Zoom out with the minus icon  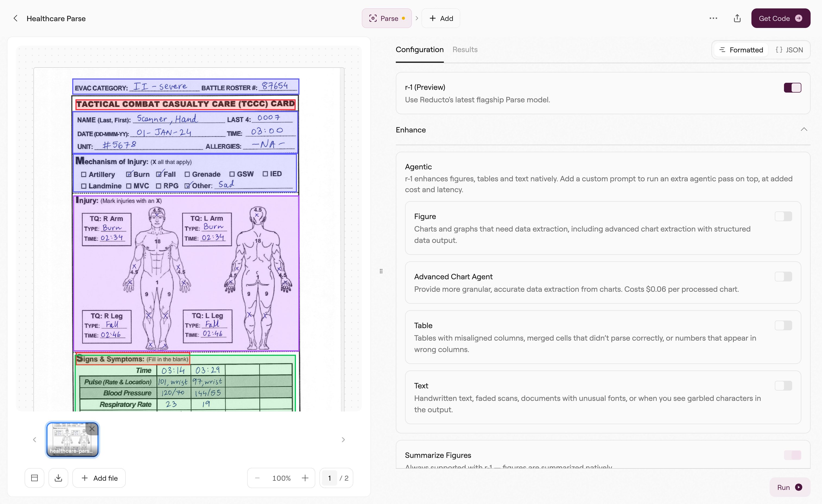click(x=257, y=478)
